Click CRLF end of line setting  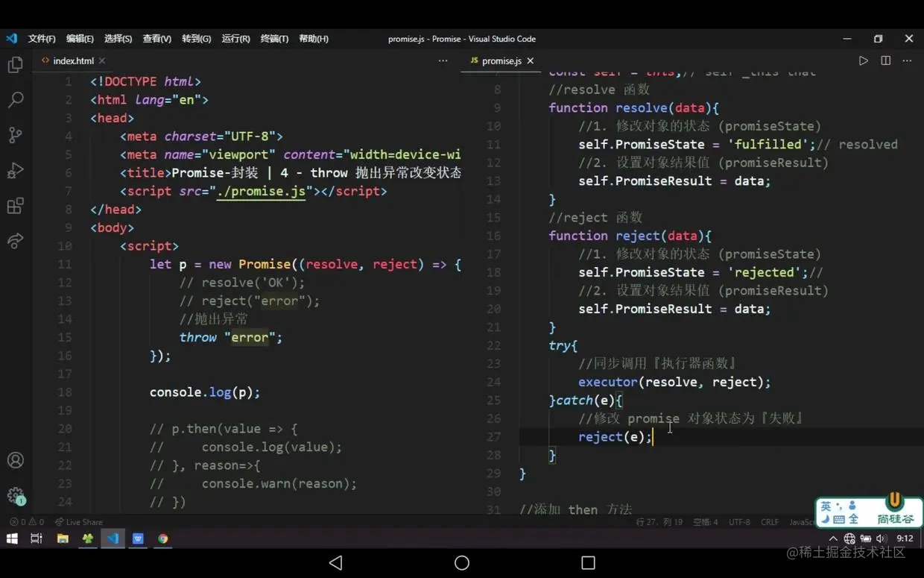[x=770, y=522]
